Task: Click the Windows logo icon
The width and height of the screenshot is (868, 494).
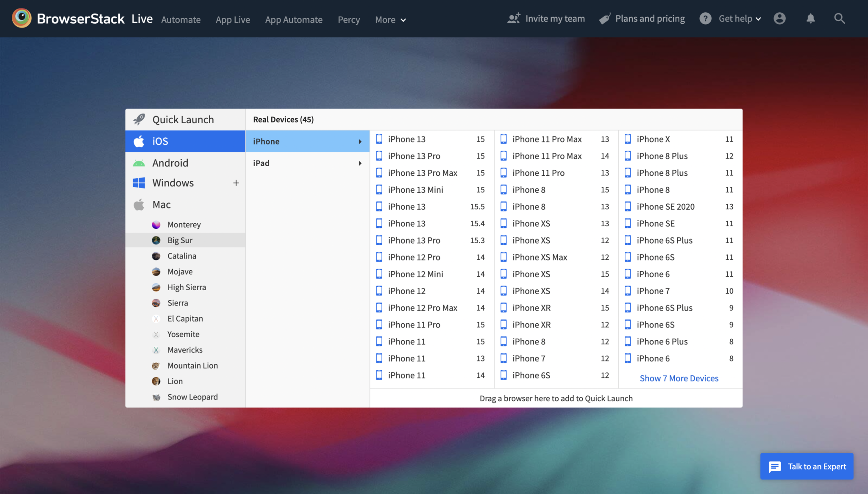Action: [x=139, y=183]
